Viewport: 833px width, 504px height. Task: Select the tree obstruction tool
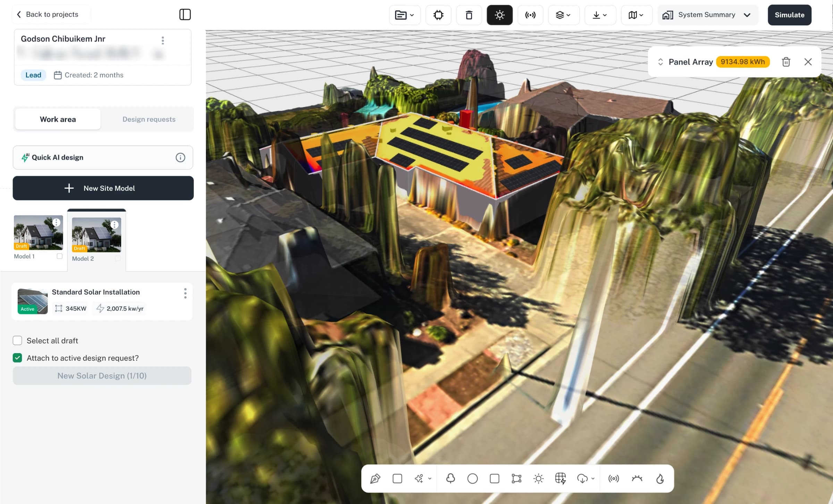(x=451, y=478)
